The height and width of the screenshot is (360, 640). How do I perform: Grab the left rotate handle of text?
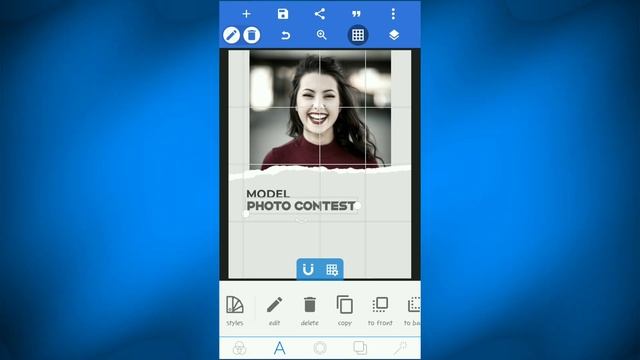coord(246,214)
